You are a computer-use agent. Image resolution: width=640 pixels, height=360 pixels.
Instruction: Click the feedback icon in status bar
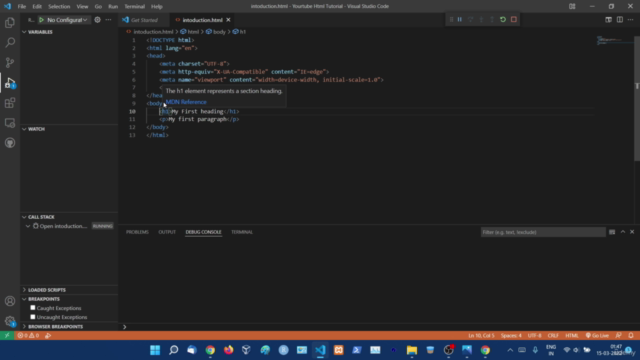pos(618,336)
